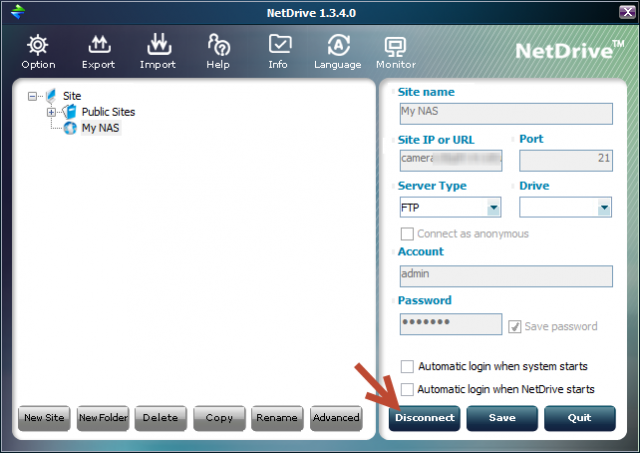Screen dimensions: 640x453
Task: Click the Site IP or URL field
Action: click(451, 160)
